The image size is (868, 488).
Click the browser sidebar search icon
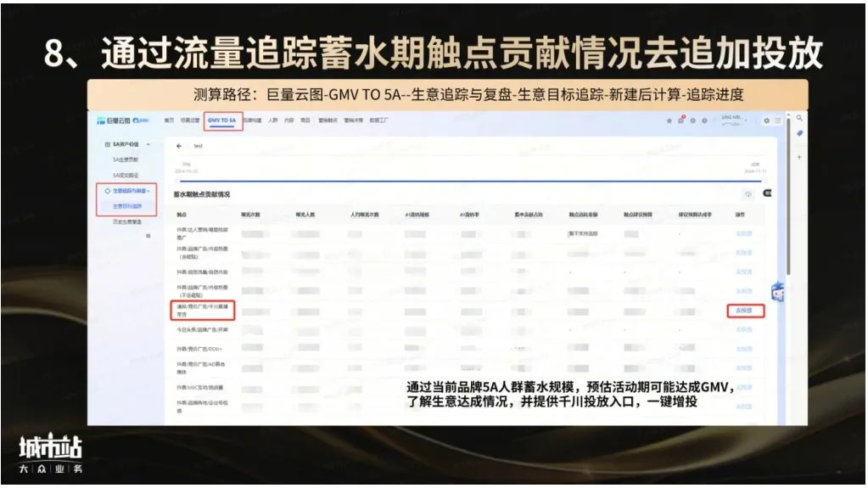(x=799, y=118)
